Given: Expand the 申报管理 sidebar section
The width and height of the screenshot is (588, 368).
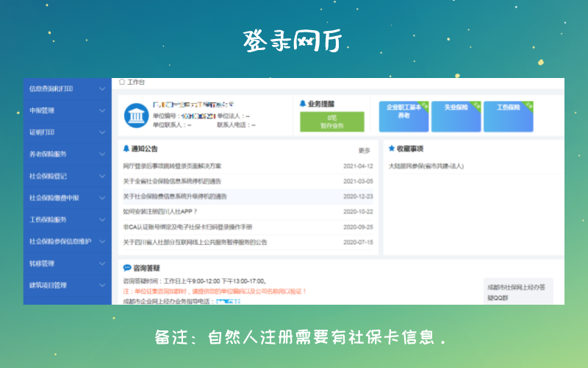Looking at the screenshot, I should 66,110.
